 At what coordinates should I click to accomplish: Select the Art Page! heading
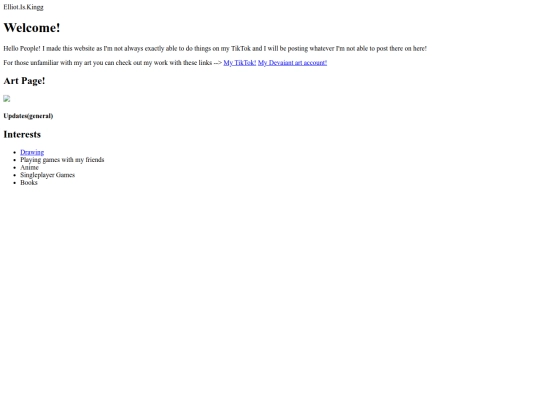pos(24,81)
